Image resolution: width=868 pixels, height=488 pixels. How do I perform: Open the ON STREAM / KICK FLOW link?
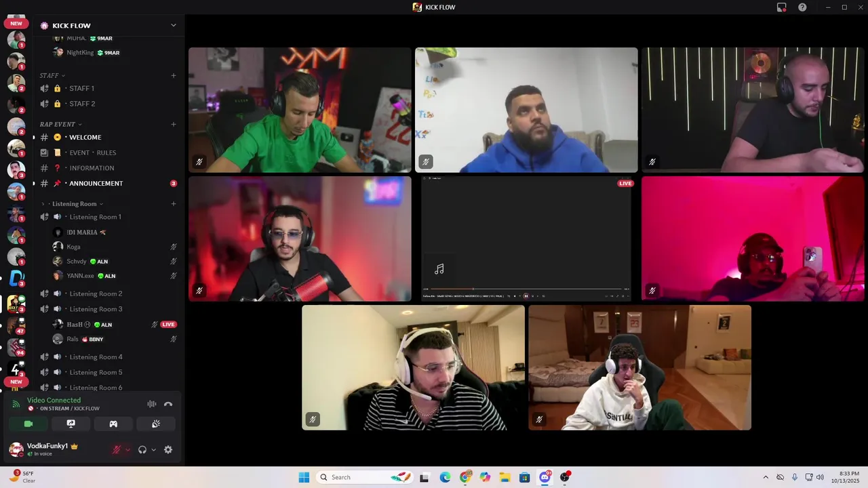63,409
